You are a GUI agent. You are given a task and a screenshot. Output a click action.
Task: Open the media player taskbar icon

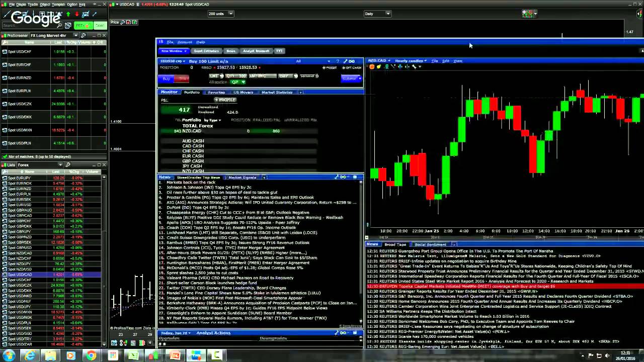point(70,355)
